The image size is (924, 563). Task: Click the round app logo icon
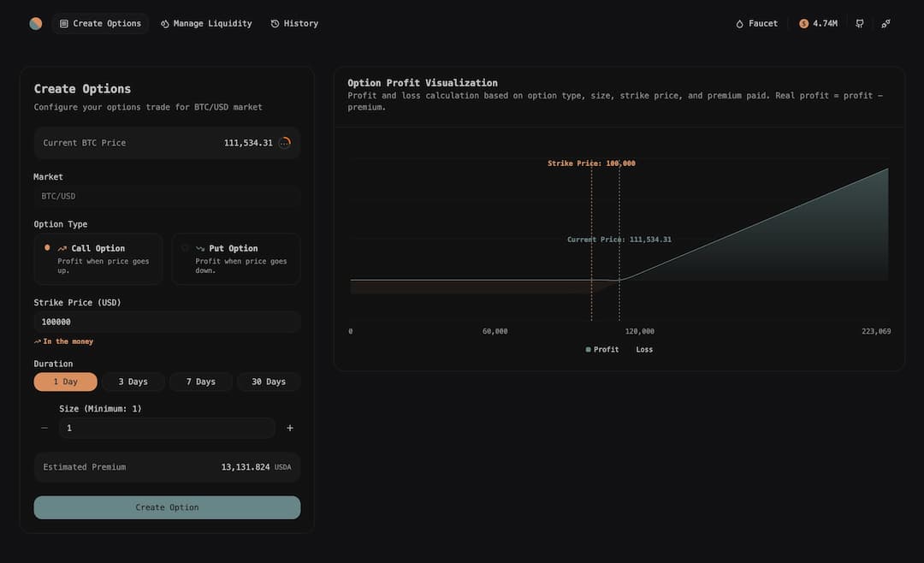click(x=35, y=24)
